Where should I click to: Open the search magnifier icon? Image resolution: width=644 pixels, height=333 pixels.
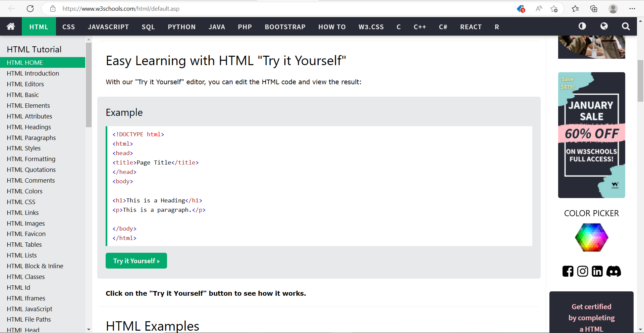pyautogui.click(x=626, y=26)
